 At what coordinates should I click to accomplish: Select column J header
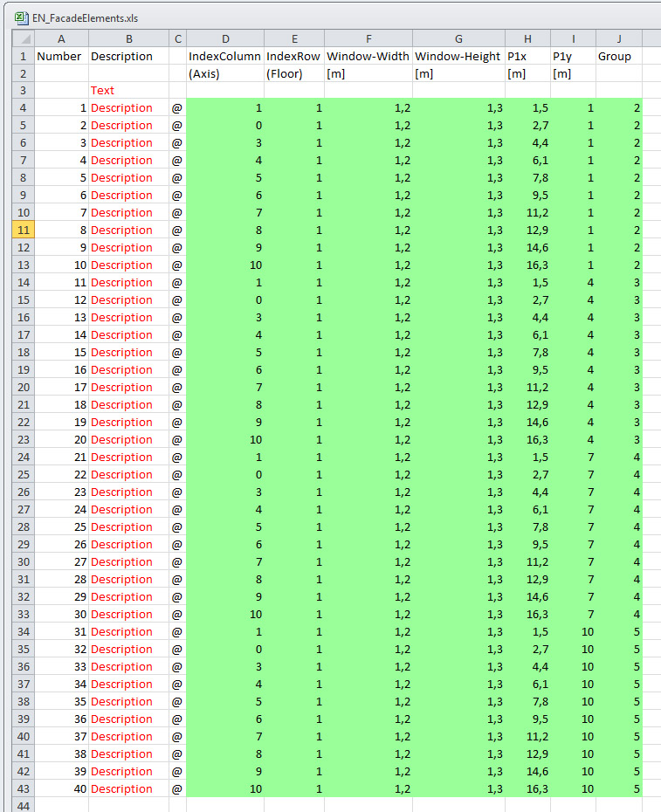619,38
